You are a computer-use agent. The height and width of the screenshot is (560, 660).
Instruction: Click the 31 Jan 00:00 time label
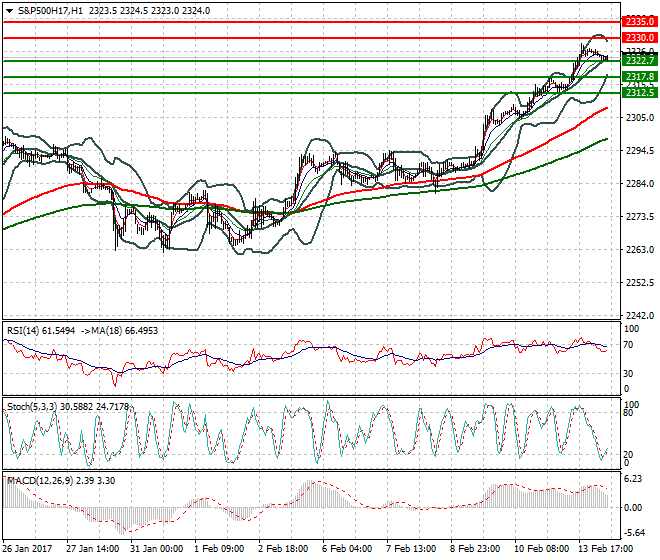pos(156,549)
